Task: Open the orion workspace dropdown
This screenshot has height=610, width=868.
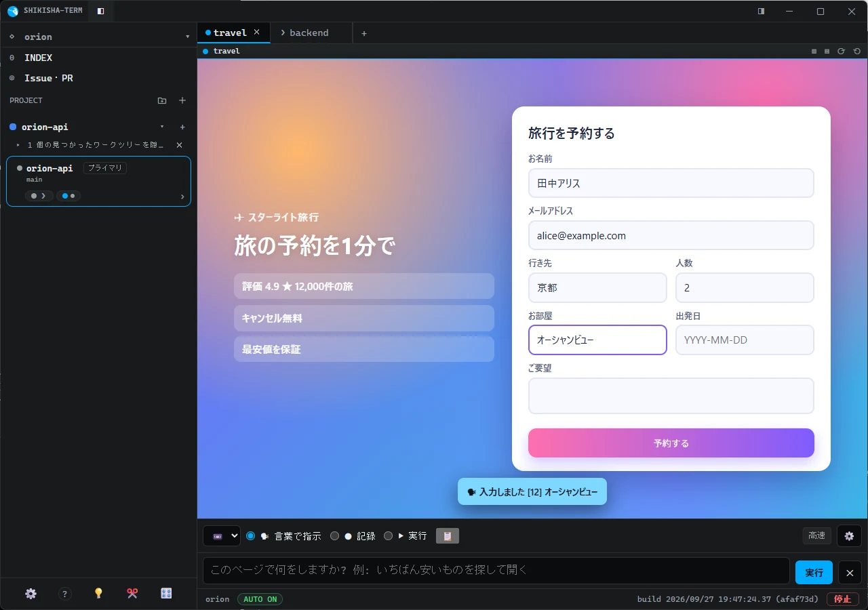Action: coord(188,37)
